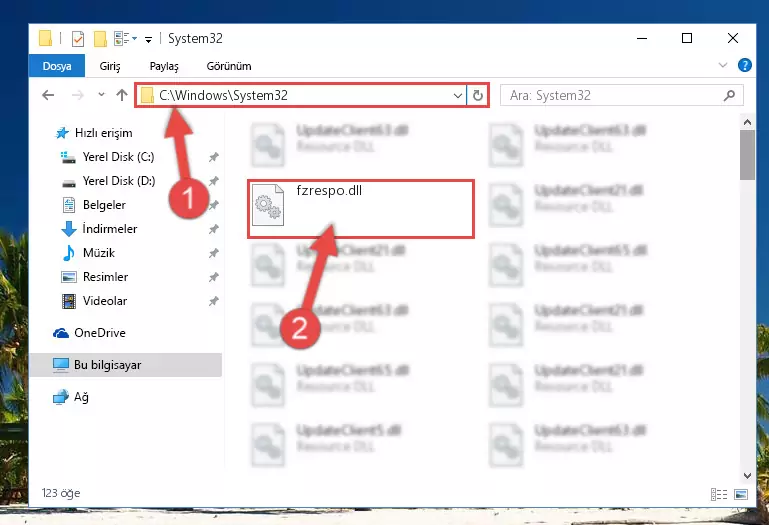Viewport: 769px width, 525px height.
Task: Open the Dosya file menu tab
Action: (x=57, y=66)
